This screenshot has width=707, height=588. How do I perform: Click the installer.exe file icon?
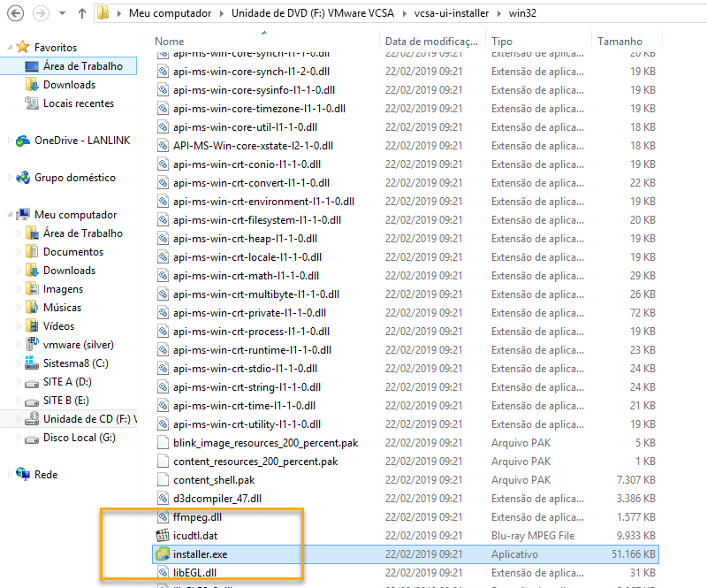tap(162, 554)
